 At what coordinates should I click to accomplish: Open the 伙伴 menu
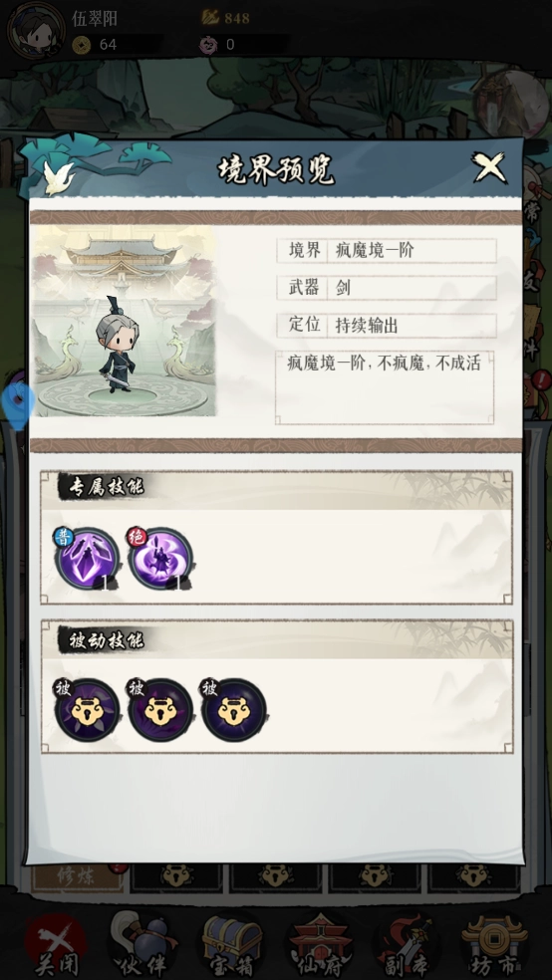click(x=141, y=945)
